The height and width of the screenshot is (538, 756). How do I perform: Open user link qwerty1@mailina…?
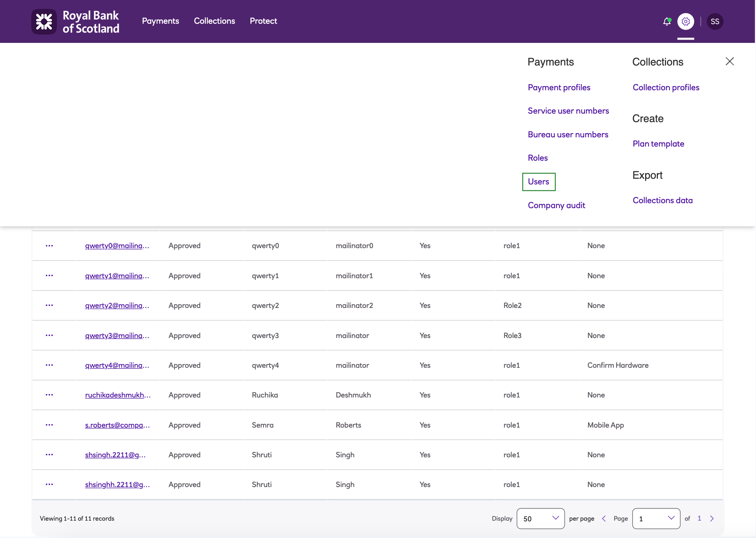point(117,276)
